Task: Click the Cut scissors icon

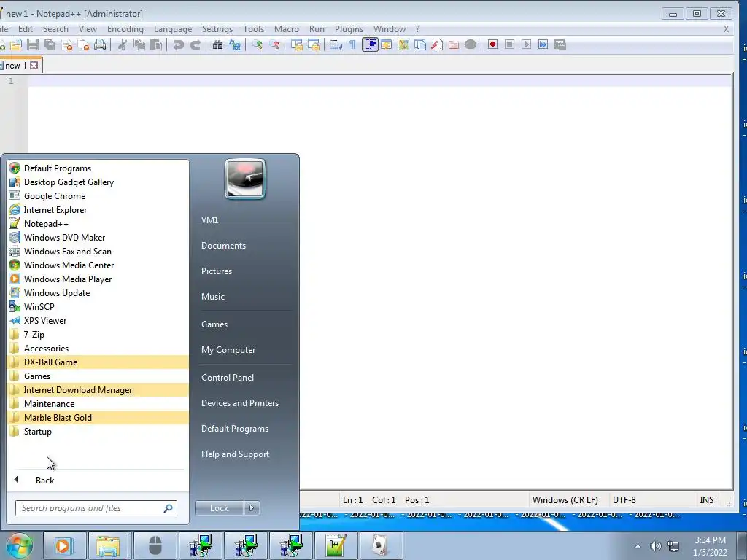Action: (123, 44)
